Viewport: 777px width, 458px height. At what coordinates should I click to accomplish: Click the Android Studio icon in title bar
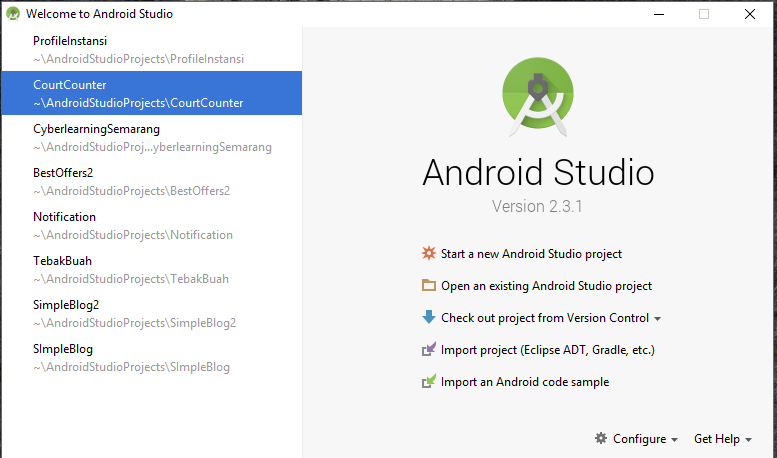click(13, 14)
